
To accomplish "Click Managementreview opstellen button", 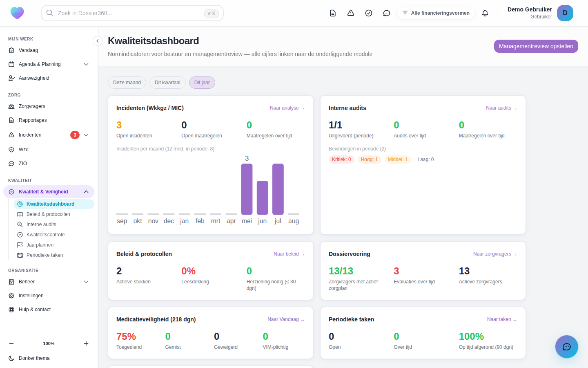I will (x=536, y=46).
